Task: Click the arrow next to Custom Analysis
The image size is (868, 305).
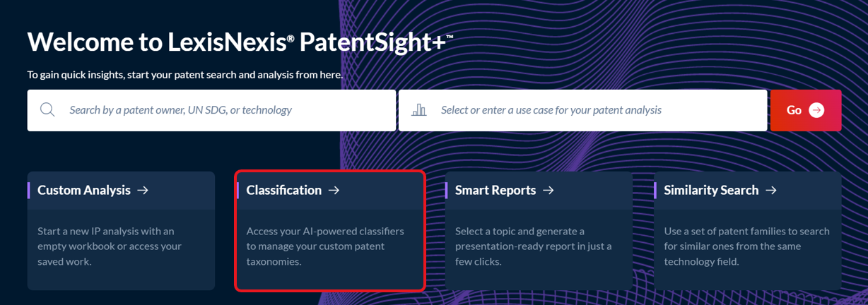Action: tap(143, 190)
